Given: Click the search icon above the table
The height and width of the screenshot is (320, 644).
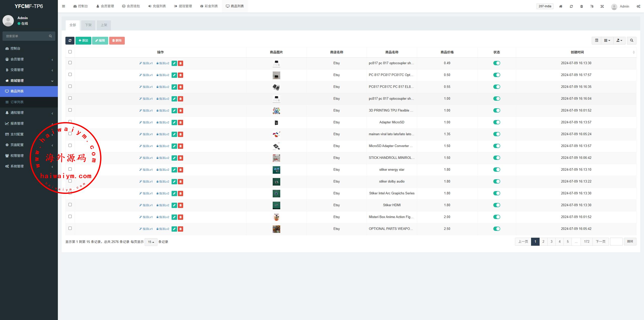Looking at the screenshot, I should 632,41.
